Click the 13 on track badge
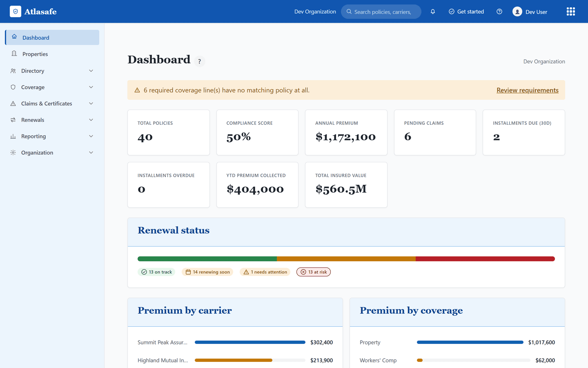The height and width of the screenshot is (368, 588). [156, 272]
